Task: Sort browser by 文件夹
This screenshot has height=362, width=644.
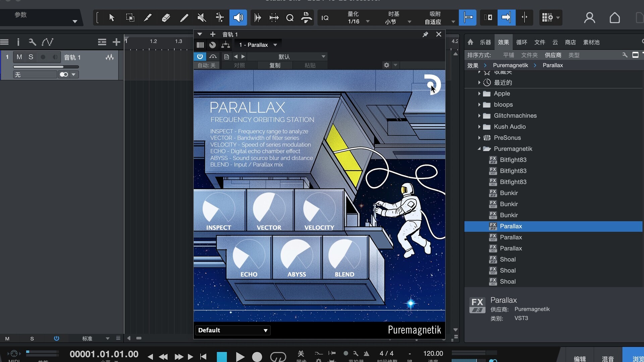Action: (x=529, y=55)
